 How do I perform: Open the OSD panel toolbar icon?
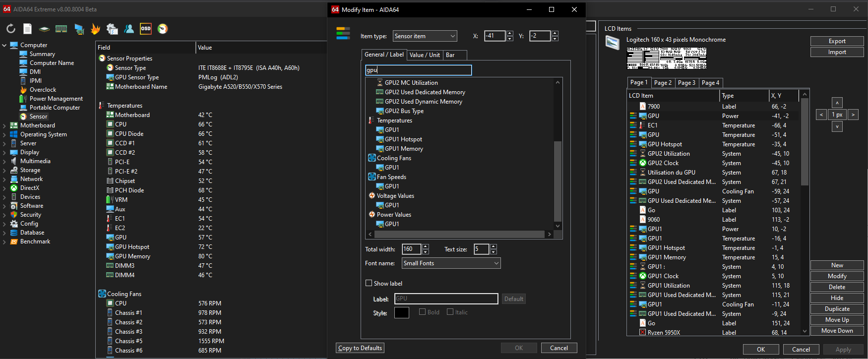(145, 29)
